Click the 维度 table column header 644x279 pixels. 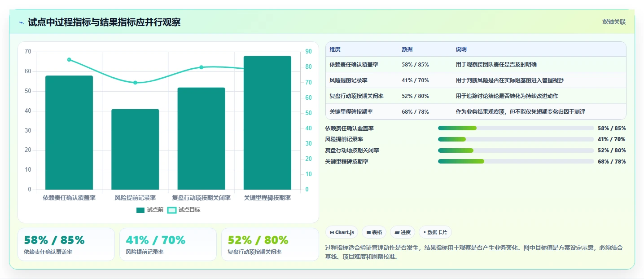coord(335,49)
